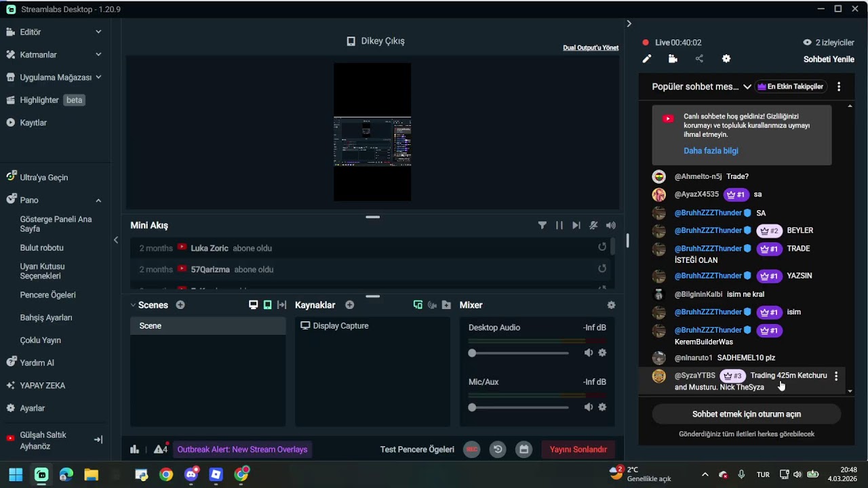Adjust the Desktop Audio volume slider
This screenshot has height=488, width=868.
tap(519, 353)
